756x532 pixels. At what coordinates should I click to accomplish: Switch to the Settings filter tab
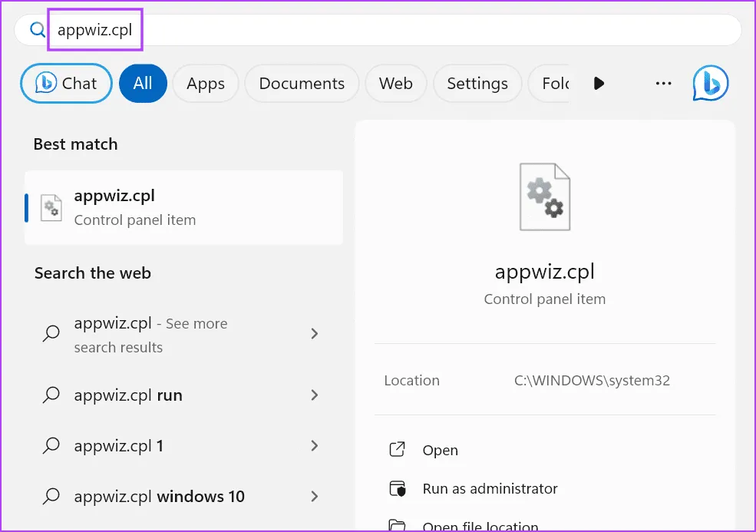477,83
